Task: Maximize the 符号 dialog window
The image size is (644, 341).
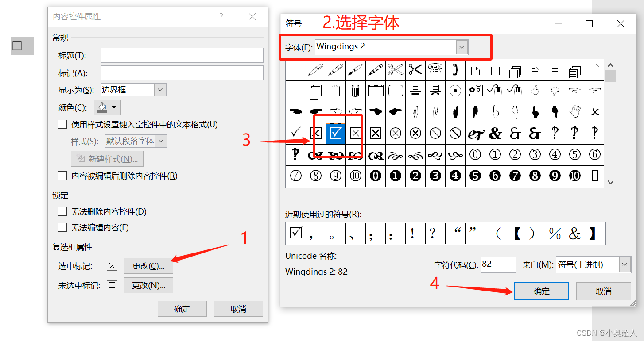Action: [x=589, y=24]
